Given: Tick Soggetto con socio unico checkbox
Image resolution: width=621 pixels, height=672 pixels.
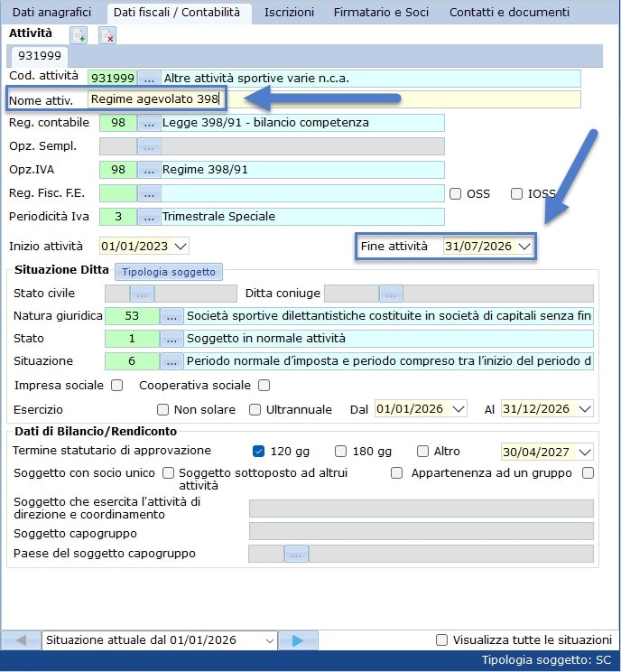Looking at the screenshot, I should (168, 473).
